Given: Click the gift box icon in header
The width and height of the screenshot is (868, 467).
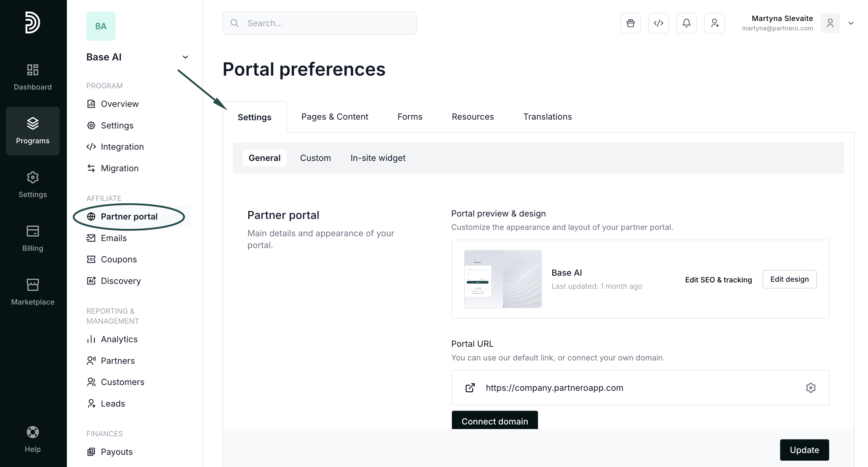Looking at the screenshot, I should 630,23.
